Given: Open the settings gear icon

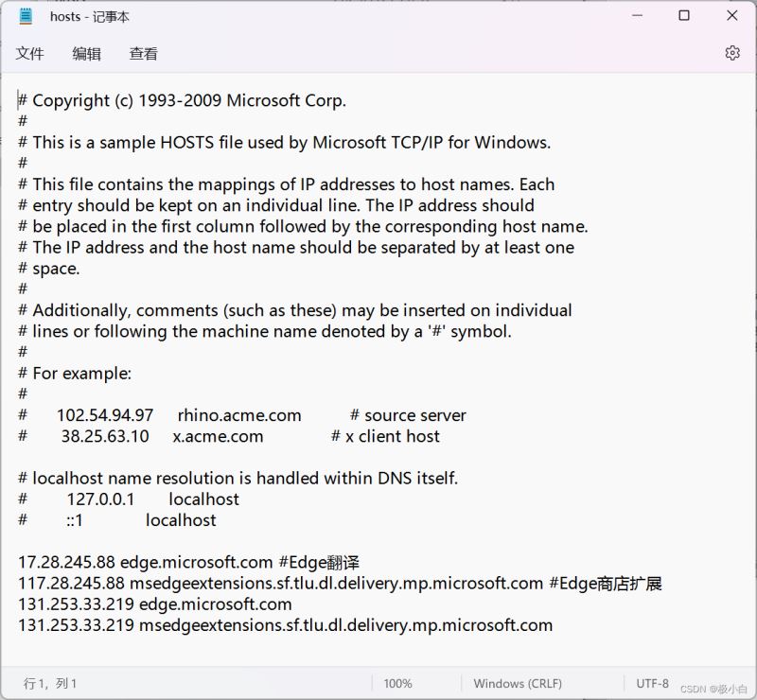Looking at the screenshot, I should coord(731,53).
